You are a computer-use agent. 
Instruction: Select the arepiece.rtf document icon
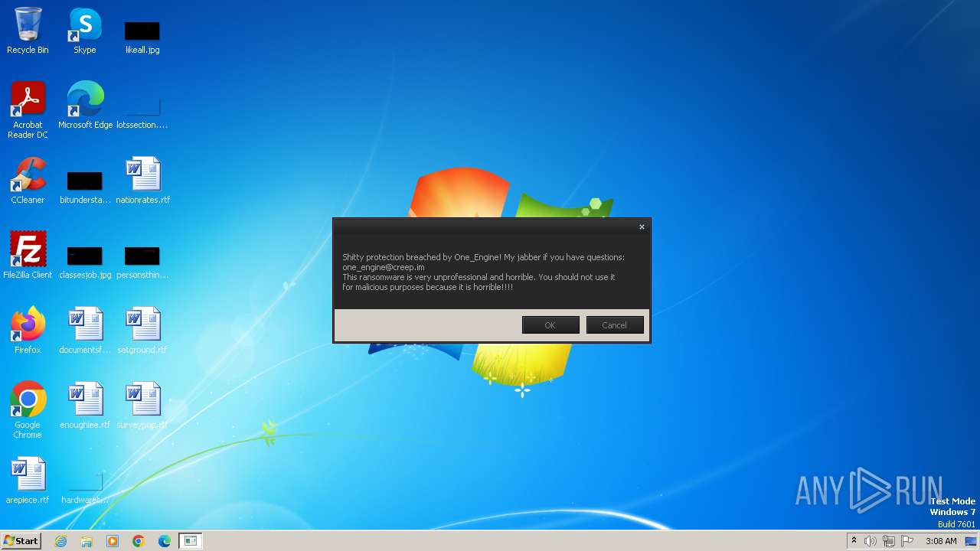[x=28, y=481]
